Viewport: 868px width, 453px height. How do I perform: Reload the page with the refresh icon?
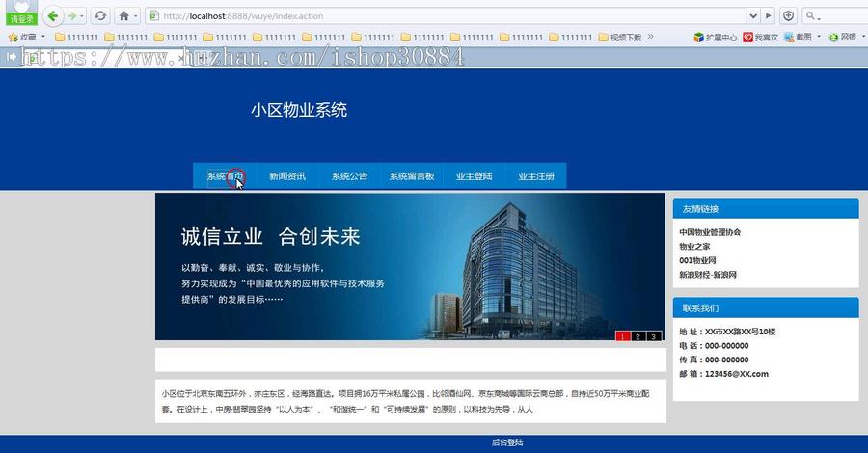100,16
